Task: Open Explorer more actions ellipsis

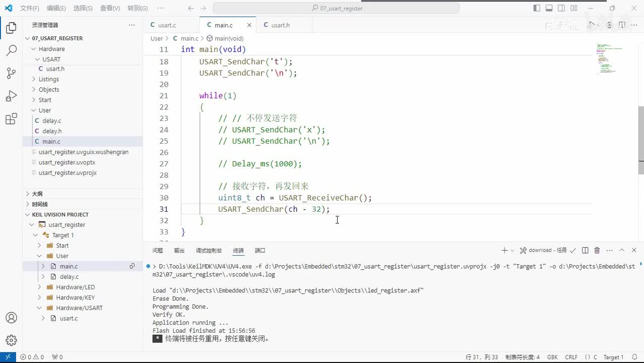Action: (132, 25)
